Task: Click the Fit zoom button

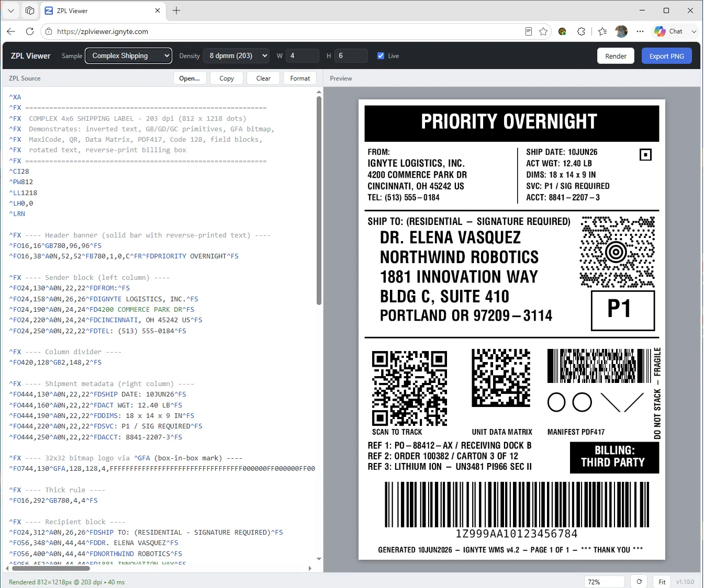Action: point(662,582)
